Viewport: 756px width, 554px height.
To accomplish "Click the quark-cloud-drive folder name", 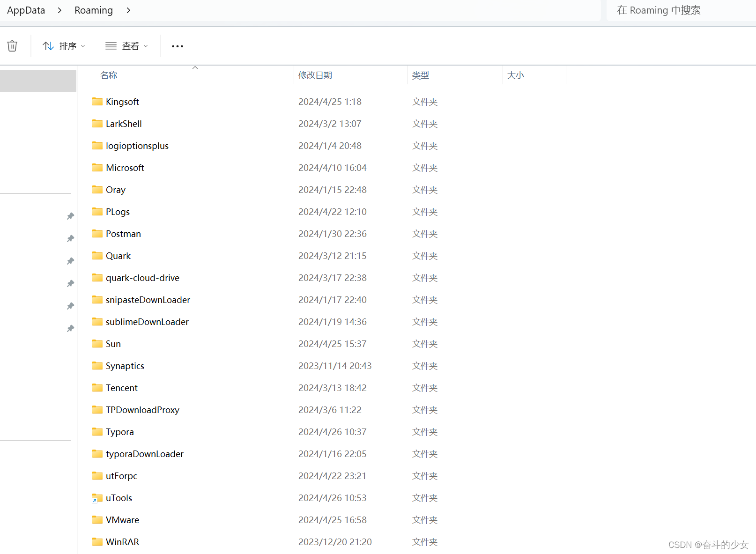I will [142, 278].
